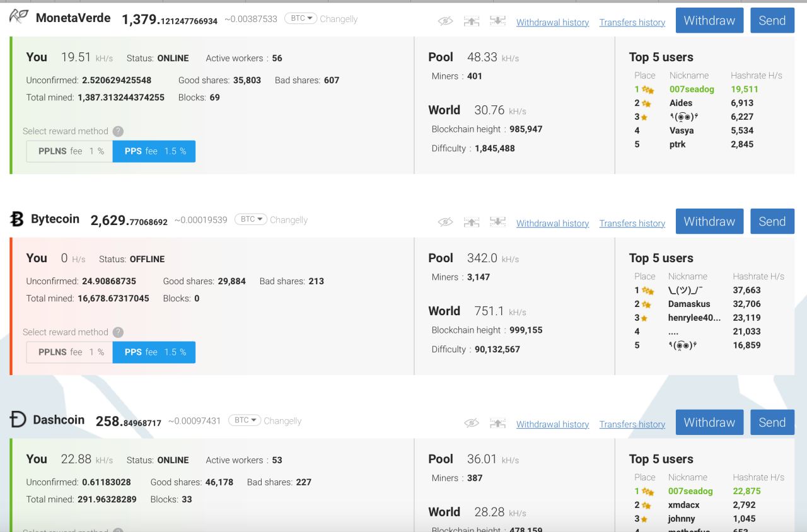Withdraw Dashcoin balance

point(709,422)
